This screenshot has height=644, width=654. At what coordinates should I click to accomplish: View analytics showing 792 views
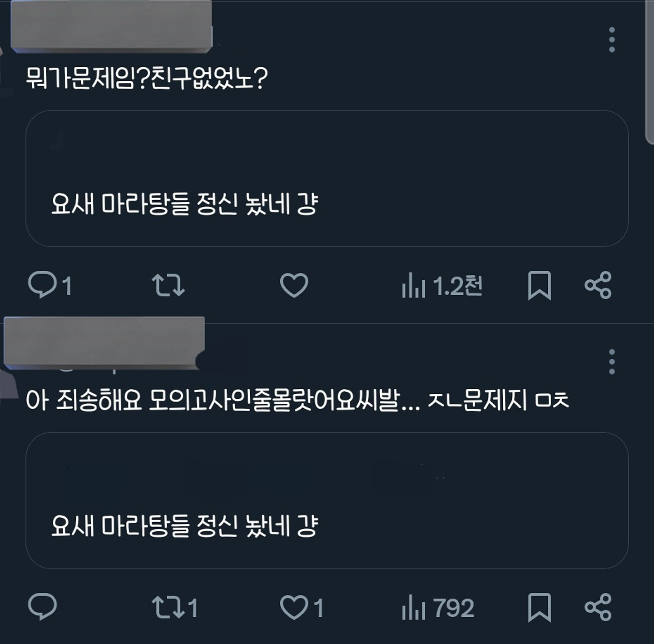point(438,608)
